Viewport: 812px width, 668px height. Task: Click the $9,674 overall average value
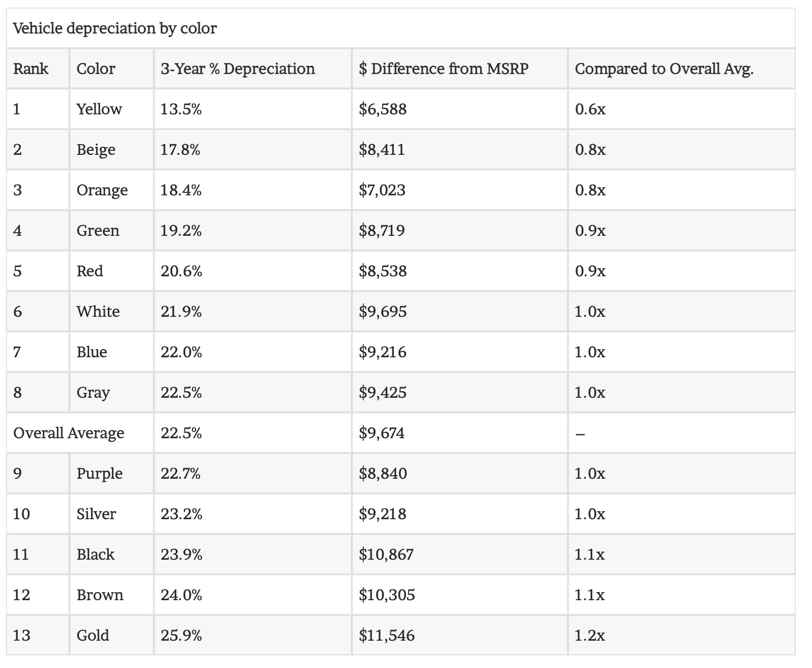pyautogui.click(x=382, y=433)
